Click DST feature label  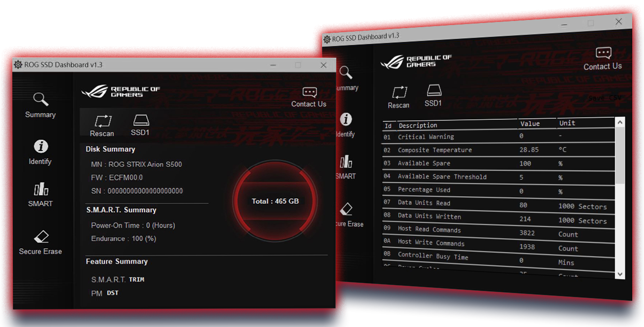tap(113, 293)
